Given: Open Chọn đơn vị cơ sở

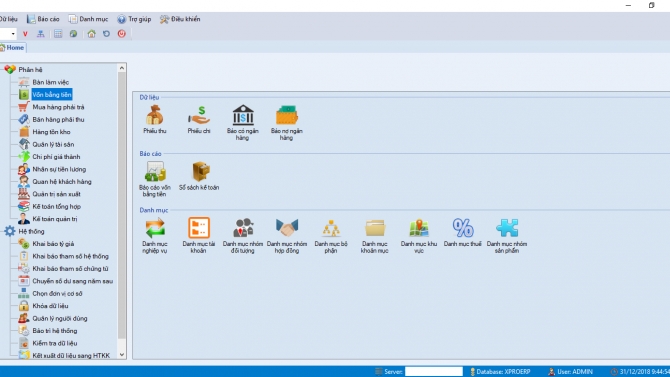Looking at the screenshot, I should 57,293.
